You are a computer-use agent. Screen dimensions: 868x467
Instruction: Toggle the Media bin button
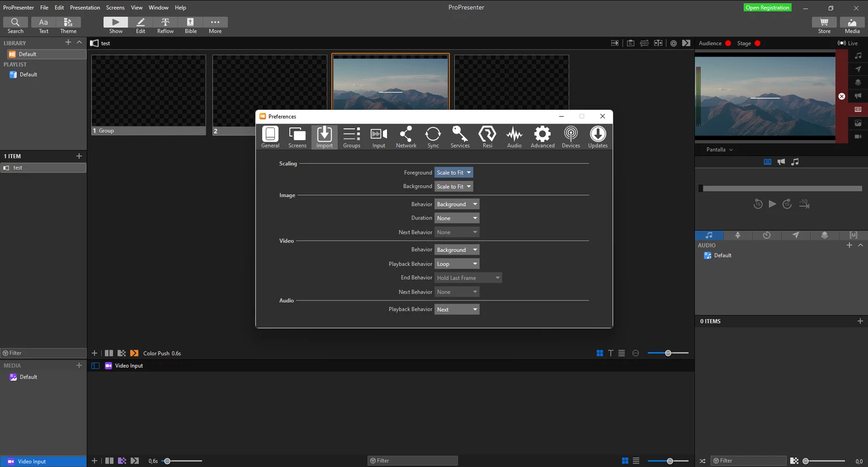[852, 25]
